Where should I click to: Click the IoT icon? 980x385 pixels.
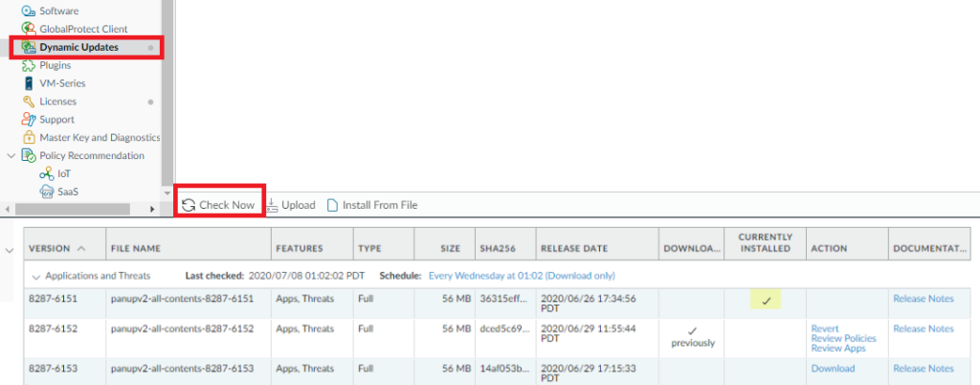click(x=46, y=174)
